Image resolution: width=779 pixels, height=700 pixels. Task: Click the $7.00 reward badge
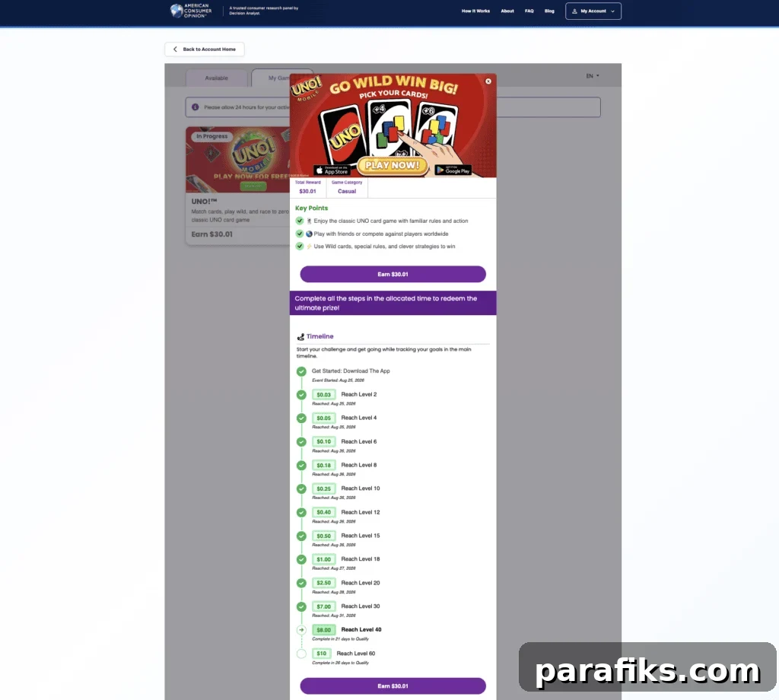click(x=324, y=606)
